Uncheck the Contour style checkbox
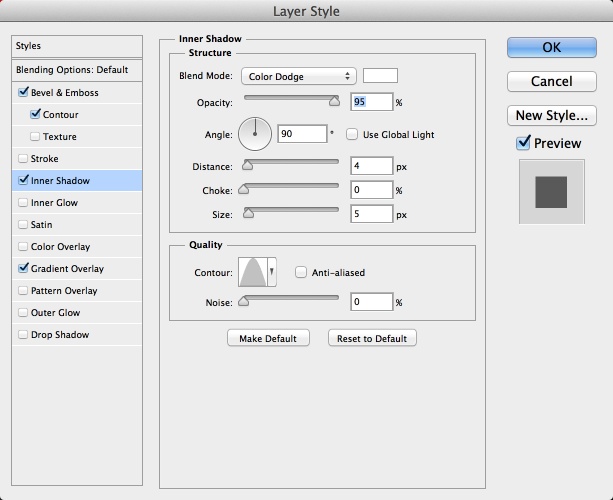Image resolution: width=613 pixels, height=500 pixels. coord(35,115)
